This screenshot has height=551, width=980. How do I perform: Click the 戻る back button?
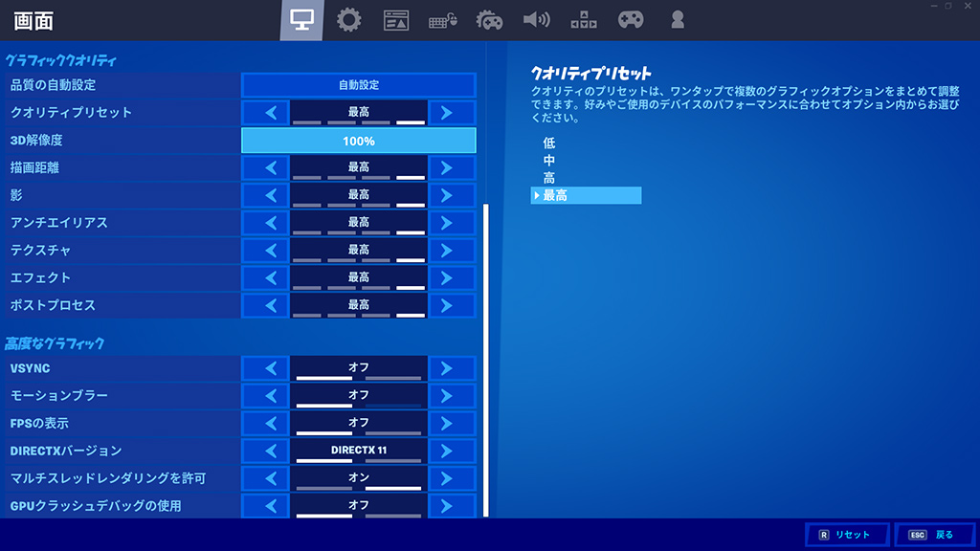point(934,535)
